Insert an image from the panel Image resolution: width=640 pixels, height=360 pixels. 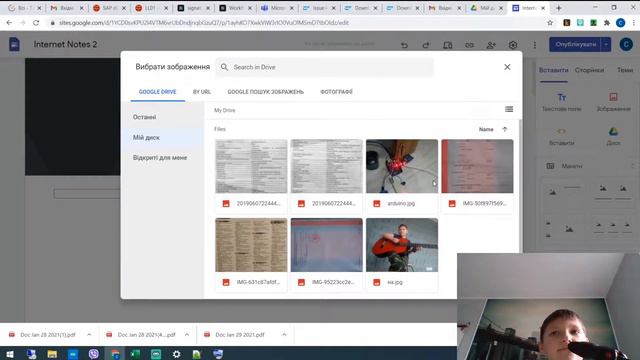click(x=613, y=102)
